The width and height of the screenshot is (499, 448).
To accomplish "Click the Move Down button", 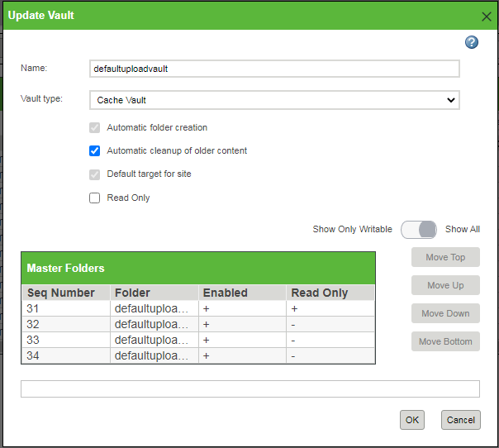I will click(445, 313).
